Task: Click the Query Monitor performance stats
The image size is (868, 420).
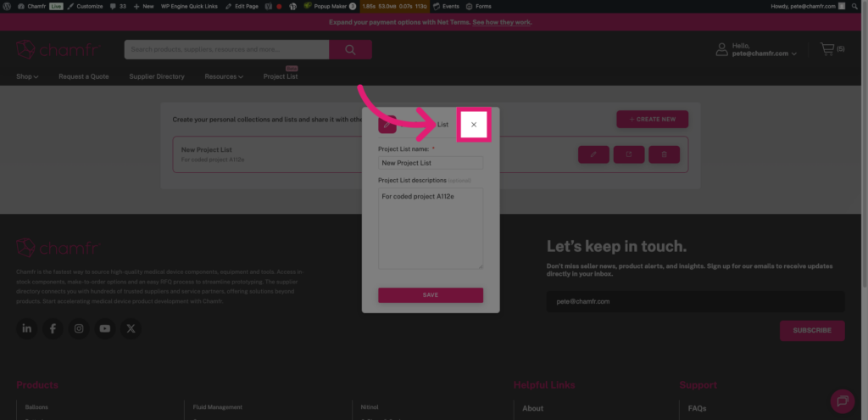Action: coord(395,6)
